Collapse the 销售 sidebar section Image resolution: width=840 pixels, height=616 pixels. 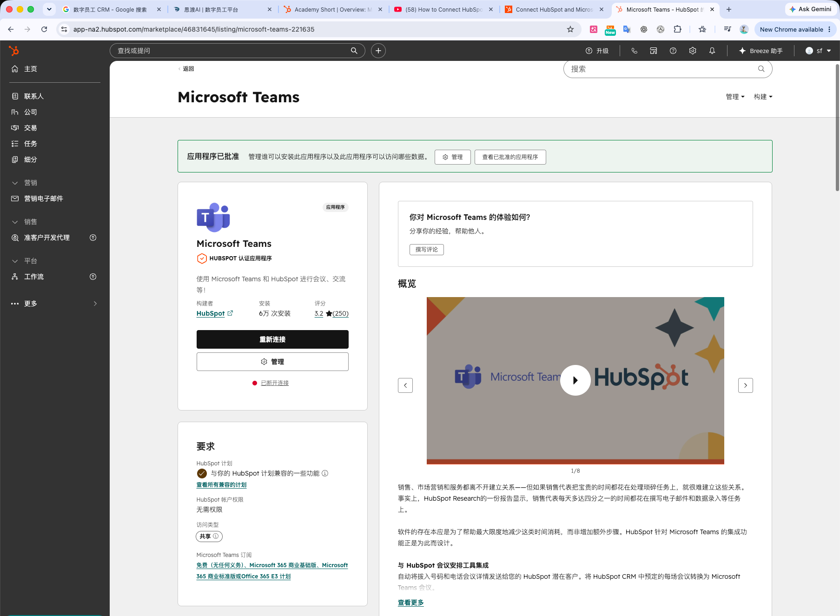[24, 222]
